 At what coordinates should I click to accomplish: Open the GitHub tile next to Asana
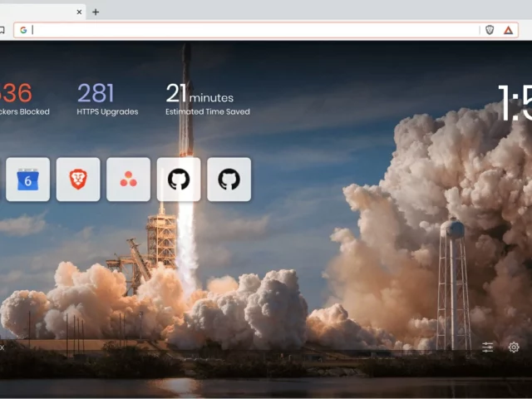point(179,180)
